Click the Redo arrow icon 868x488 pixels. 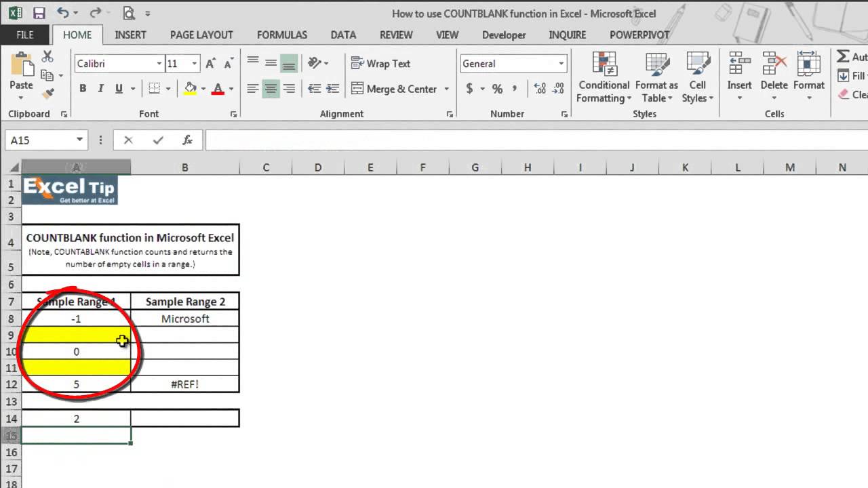95,13
